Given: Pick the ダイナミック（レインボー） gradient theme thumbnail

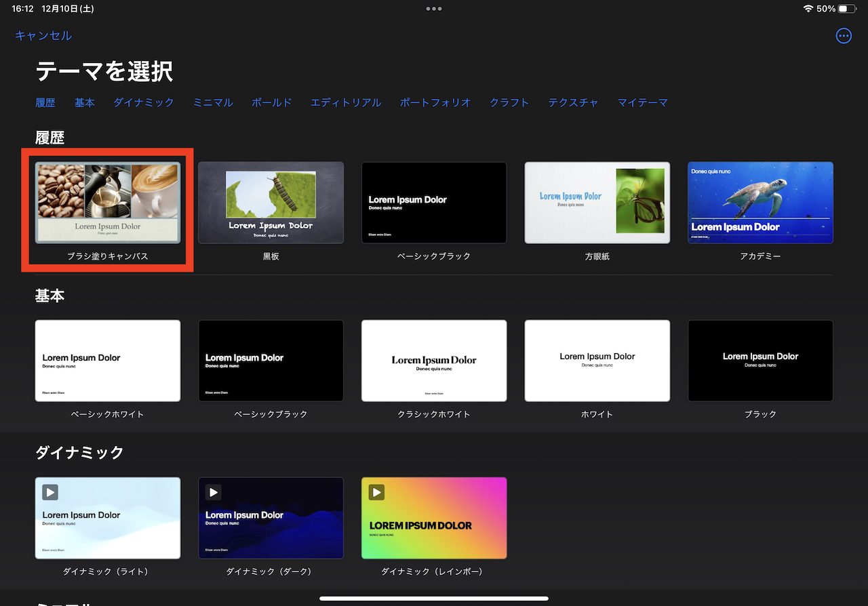Looking at the screenshot, I should coord(434,518).
